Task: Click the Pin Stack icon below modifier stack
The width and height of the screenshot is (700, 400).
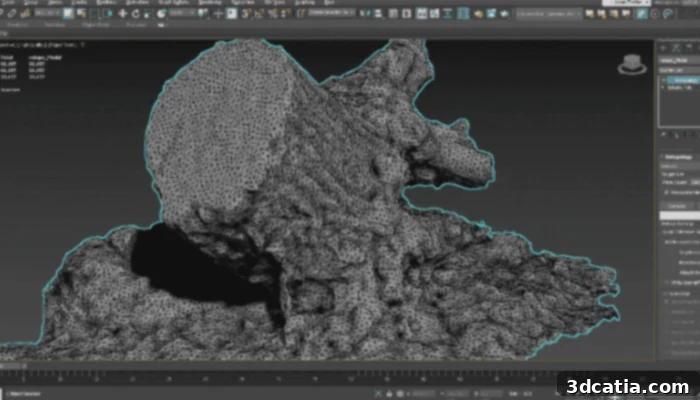Action: click(x=663, y=134)
